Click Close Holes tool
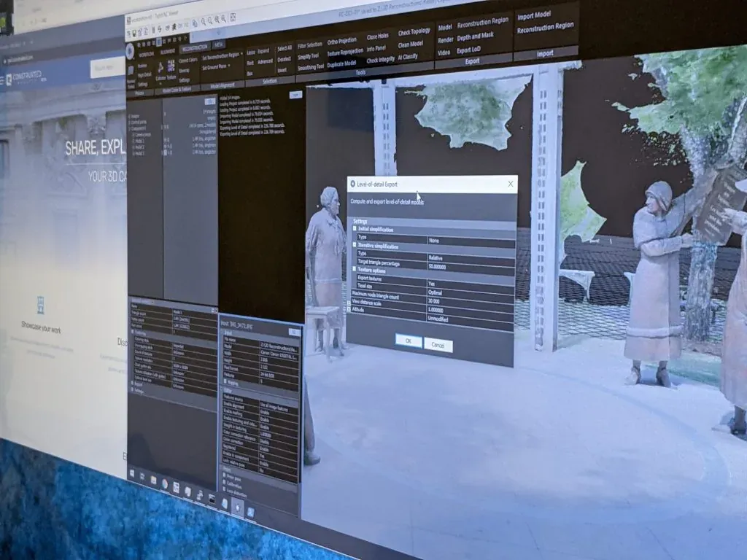 point(378,36)
